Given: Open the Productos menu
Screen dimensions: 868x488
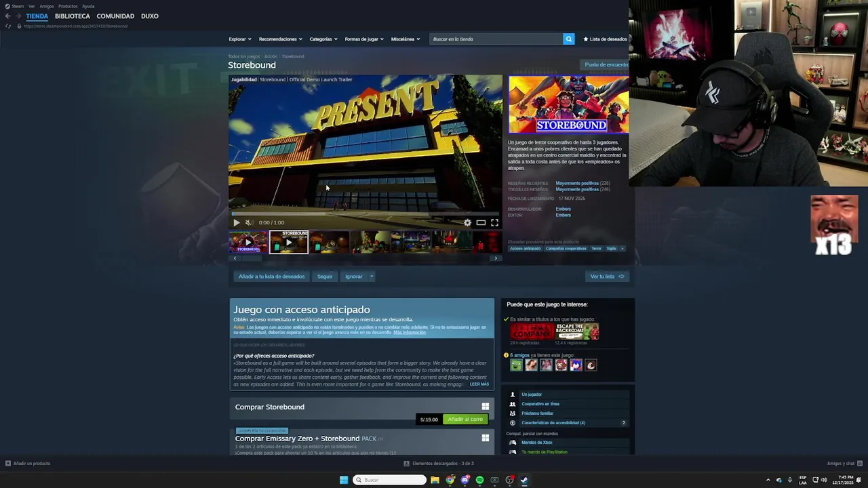Looking at the screenshot, I should point(68,6).
